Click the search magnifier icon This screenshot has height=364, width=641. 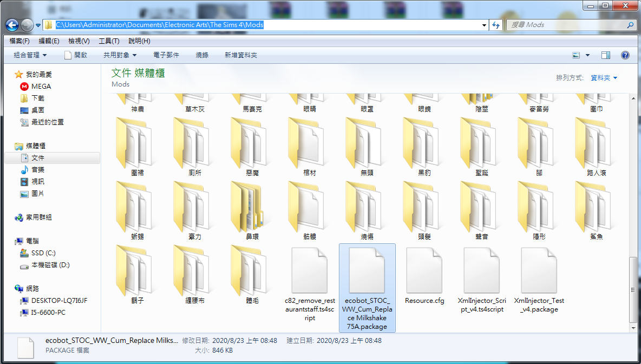point(630,25)
